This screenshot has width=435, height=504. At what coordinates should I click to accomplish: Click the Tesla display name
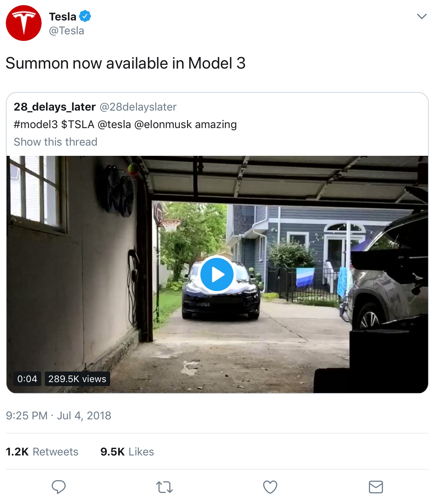pos(63,17)
